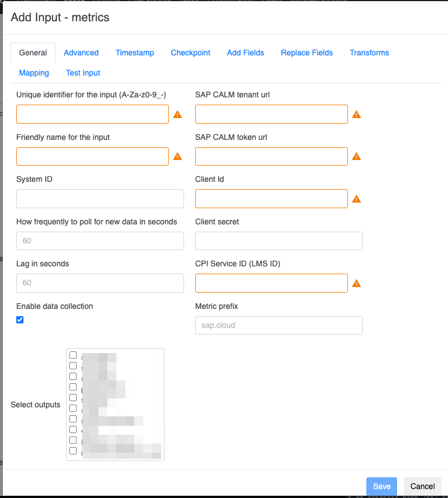Click warning icon beside CPI Service ID field
This screenshot has width=448, height=498.
(x=356, y=283)
